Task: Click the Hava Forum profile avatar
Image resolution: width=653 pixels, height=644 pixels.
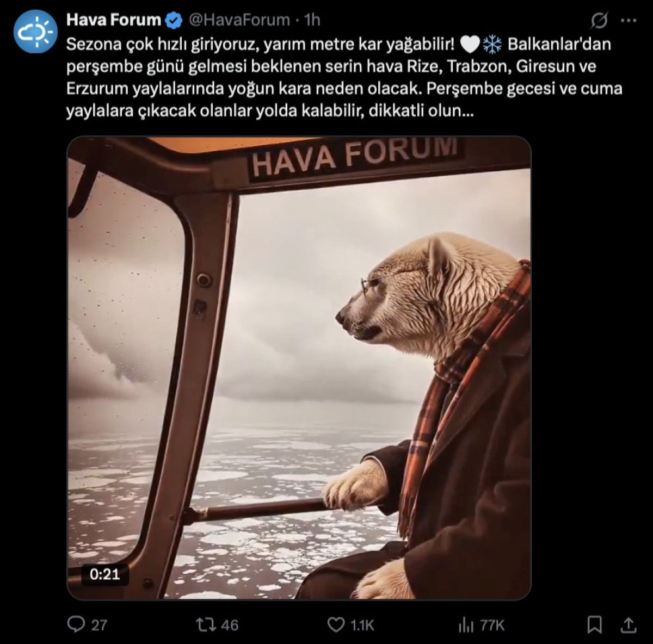Action: pos(35,32)
